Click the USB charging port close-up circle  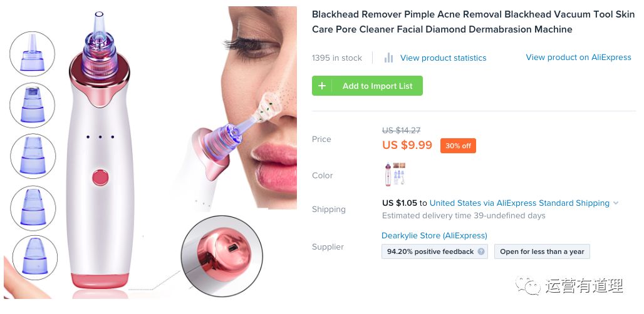(222, 256)
